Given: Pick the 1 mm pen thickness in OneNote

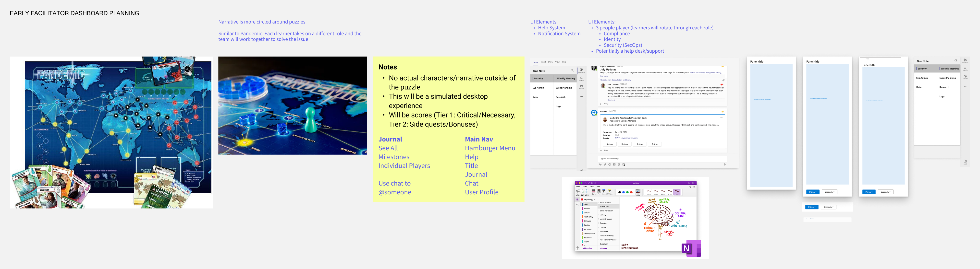Looking at the screenshot, I should (x=677, y=192).
